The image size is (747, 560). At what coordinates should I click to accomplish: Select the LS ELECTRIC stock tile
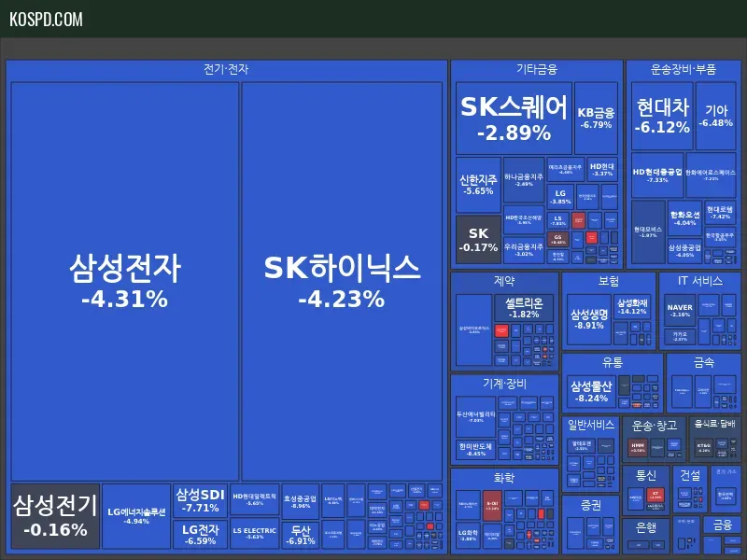click(254, 533)
